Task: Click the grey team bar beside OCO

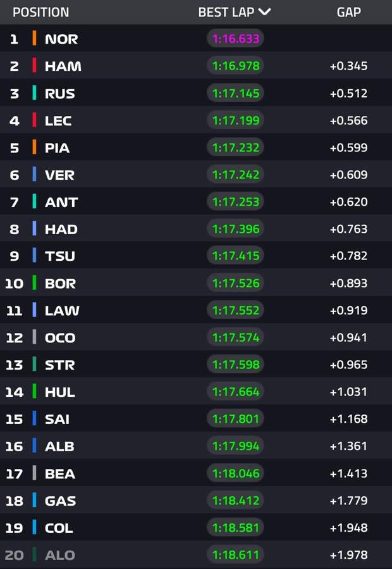Action: tap(35, 337)
